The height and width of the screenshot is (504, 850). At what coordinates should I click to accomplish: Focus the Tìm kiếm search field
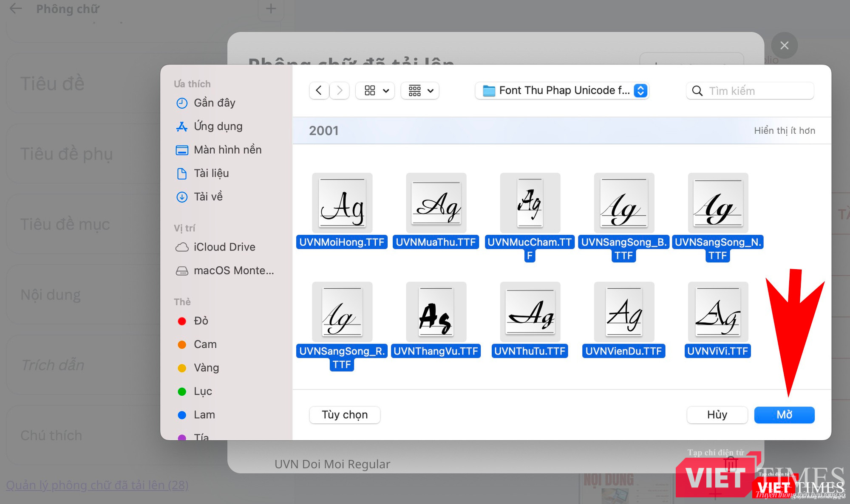pos(756,91)
